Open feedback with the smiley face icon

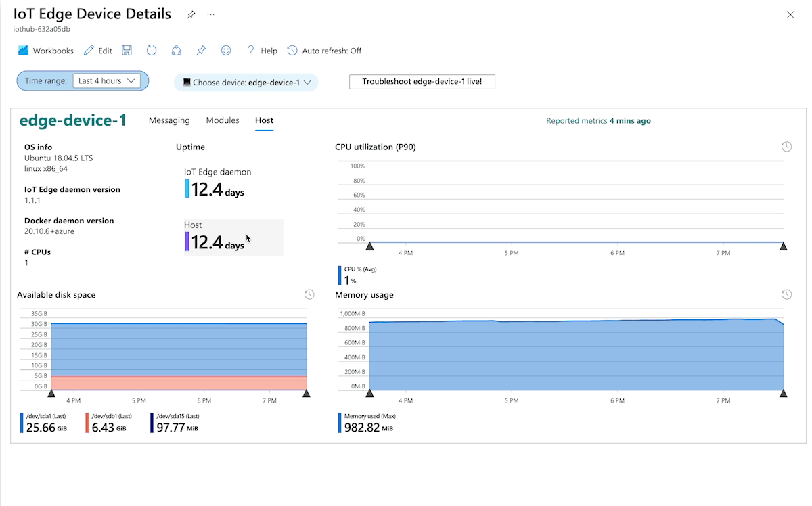point(226,51)
